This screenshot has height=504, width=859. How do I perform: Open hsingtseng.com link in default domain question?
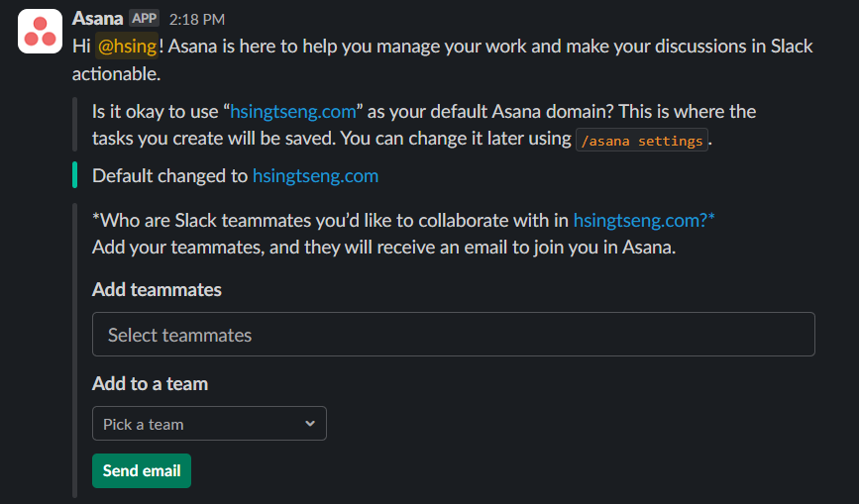293,112
